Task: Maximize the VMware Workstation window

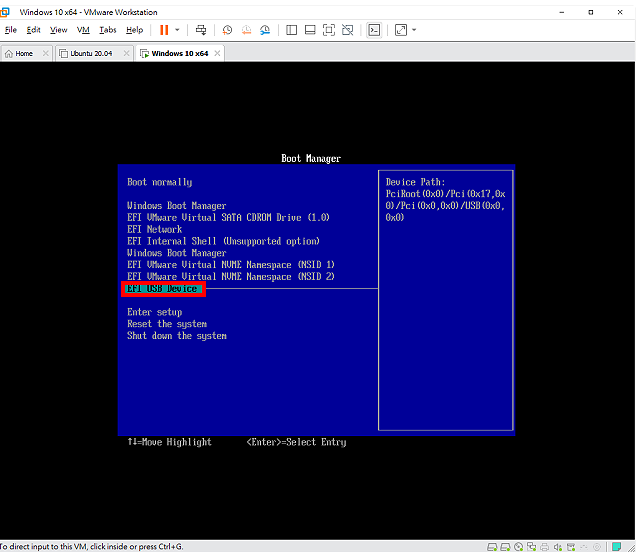Action: (591, 12)
